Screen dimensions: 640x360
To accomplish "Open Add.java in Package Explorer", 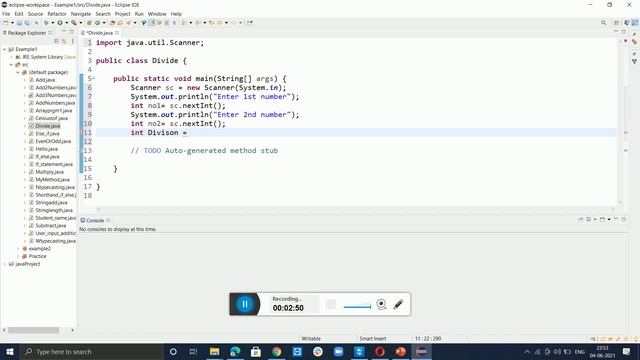I will pos(45,80).
